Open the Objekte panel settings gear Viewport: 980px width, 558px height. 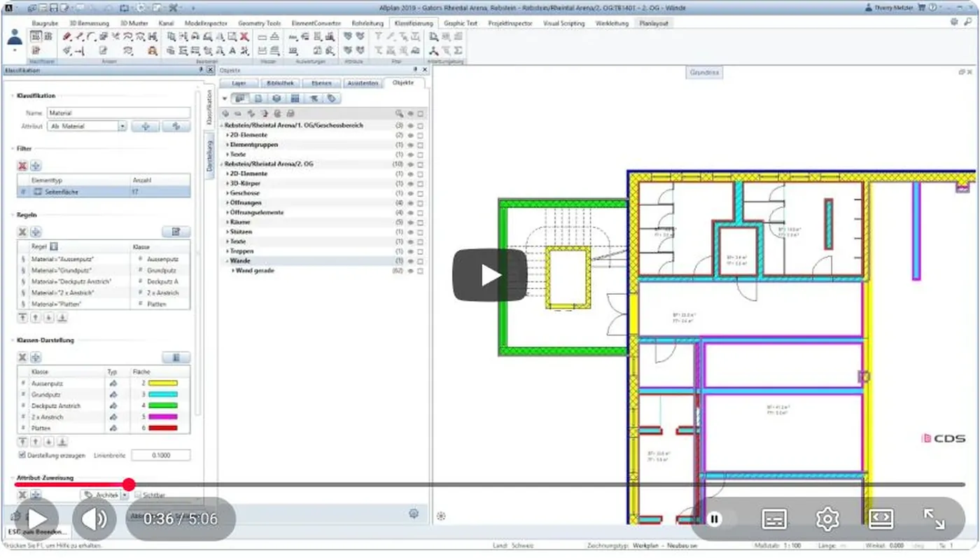414,514
